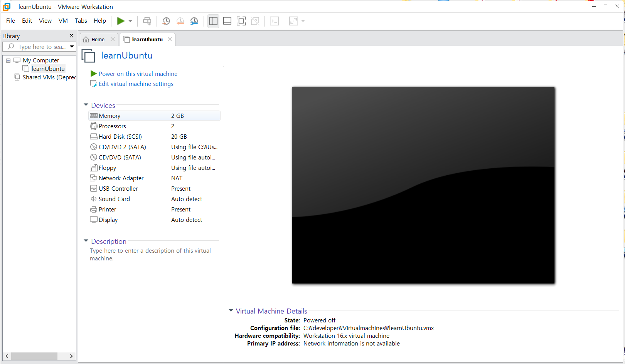Take a snapshot using the clock icon
Screen dimensions: 625x364
[x=166, y=21]
